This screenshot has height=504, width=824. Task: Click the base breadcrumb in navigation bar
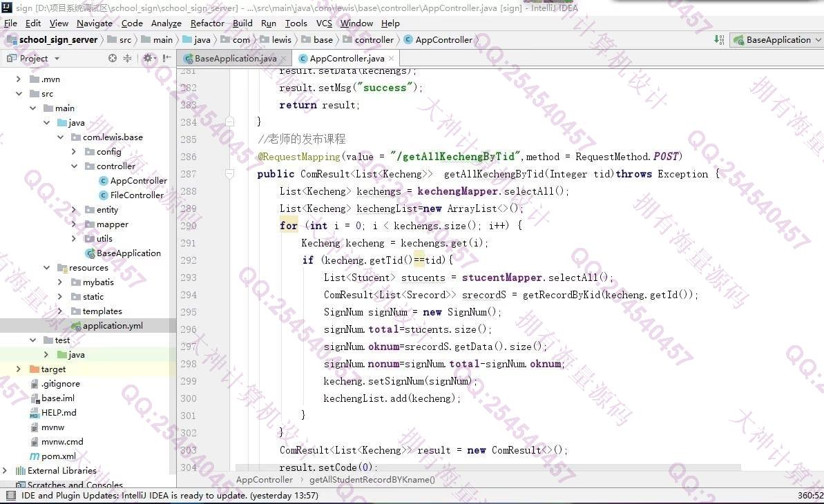coord(318,40)
